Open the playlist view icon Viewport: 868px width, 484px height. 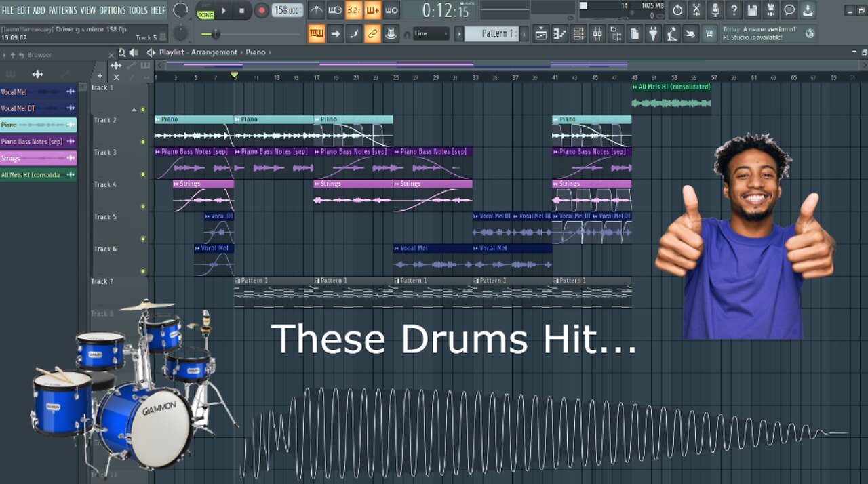(x=541, y=33)
